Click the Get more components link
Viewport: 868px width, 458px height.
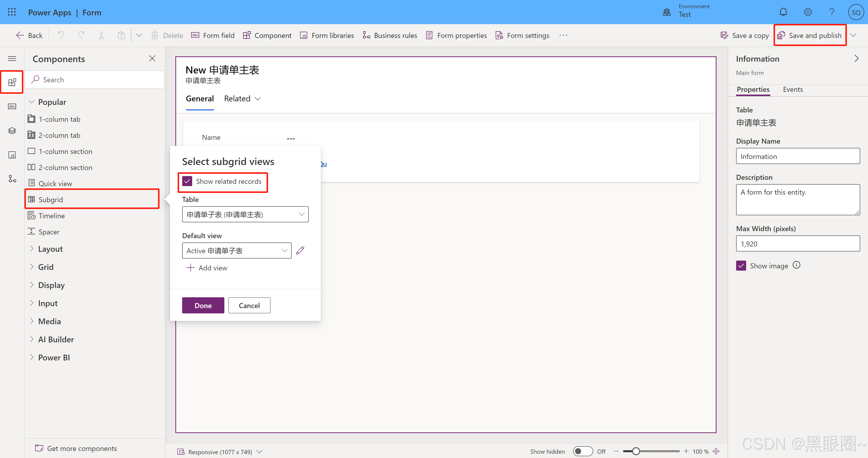coord(82,448)
